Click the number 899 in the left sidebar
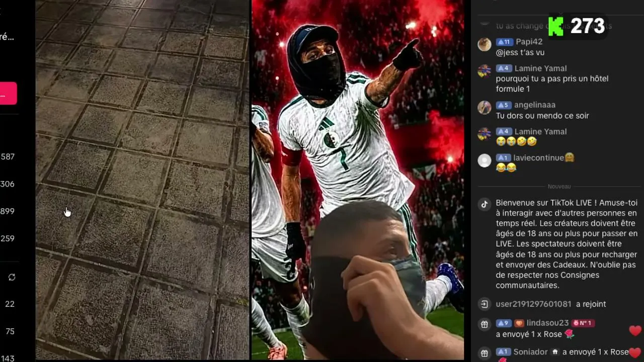Viewport: 644px width, 362px height. 8,211
